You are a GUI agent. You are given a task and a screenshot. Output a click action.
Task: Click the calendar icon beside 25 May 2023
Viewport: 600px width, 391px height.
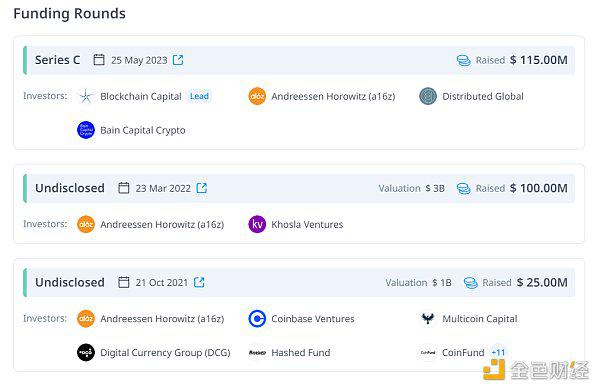click(x=99, y=60)
